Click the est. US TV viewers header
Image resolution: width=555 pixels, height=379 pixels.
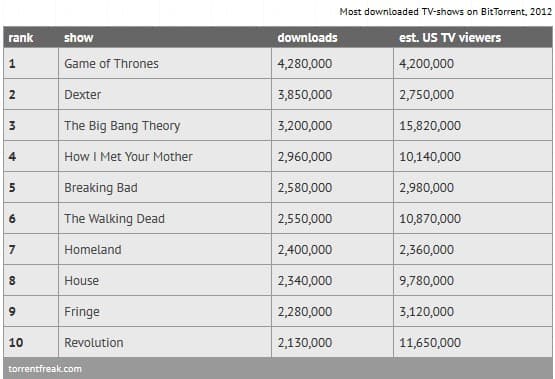(450, 38)
